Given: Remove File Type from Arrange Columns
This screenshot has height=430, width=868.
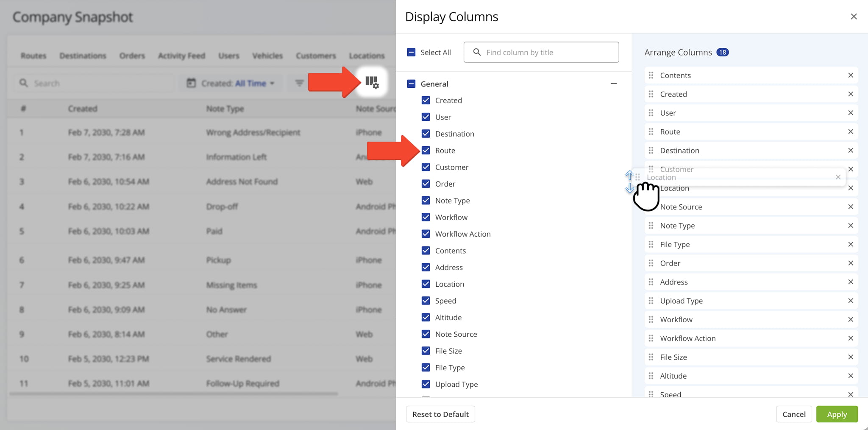Looking at the screenshot, I should [x=850, y=244].
